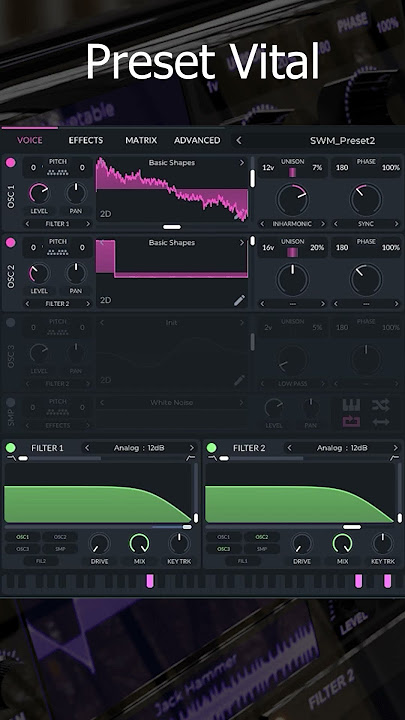Previous arrow beside SYNC selector
The height and width of the screenshot is (720, 405).
(x=336, y=224)
